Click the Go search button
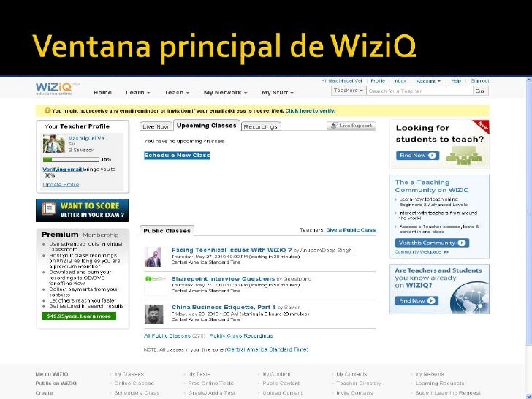This screenshot has width=532, height=399. coord(479,91)
